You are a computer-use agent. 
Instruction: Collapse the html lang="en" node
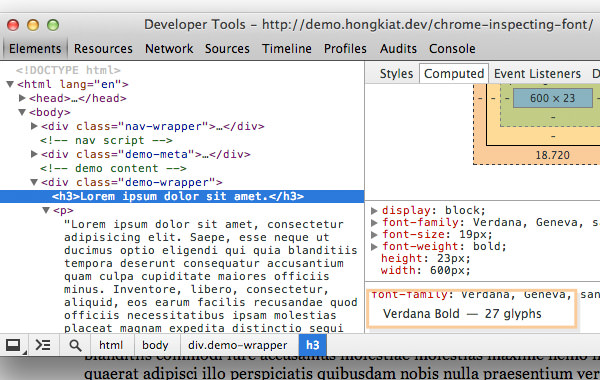coord(10,84)
